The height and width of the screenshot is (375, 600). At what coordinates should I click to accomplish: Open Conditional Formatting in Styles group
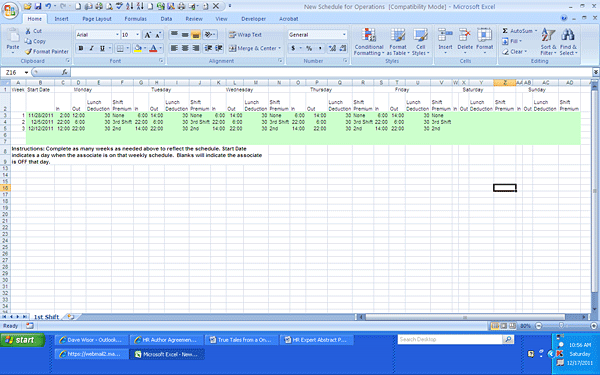pyautogui.click(x=369, y=42)
